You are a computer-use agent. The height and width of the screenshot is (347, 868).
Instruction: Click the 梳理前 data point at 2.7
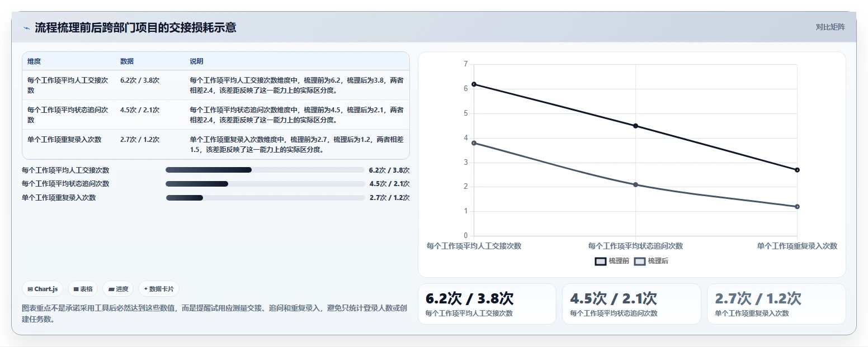coord(797,170)
